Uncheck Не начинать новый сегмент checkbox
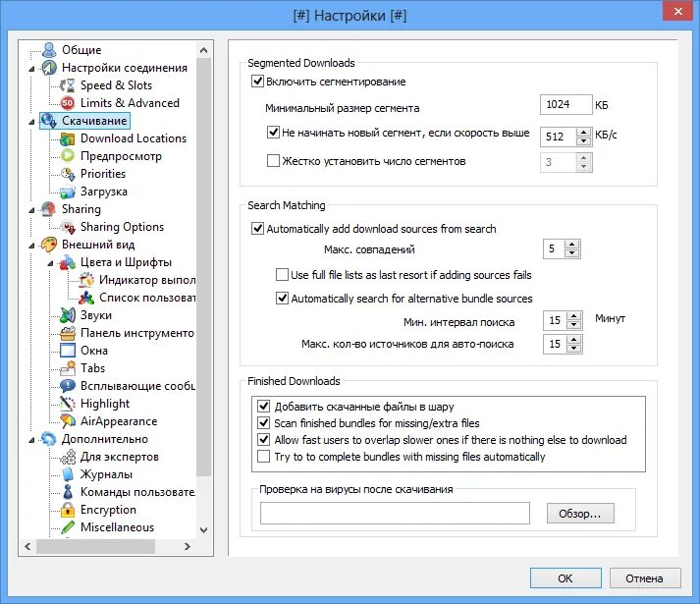 point(273,133)
